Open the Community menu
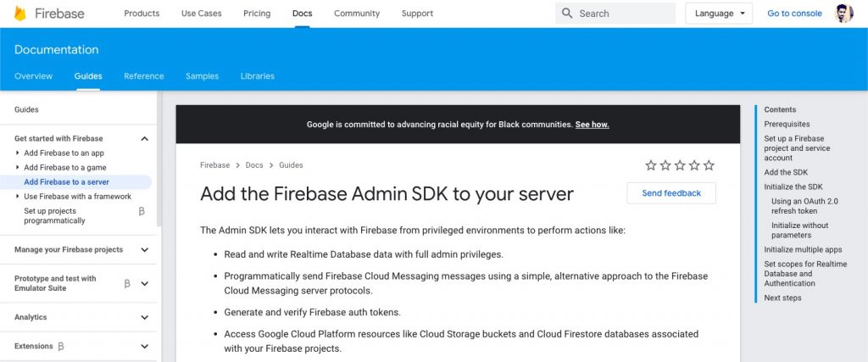868x362 pixels. (357, 14)
